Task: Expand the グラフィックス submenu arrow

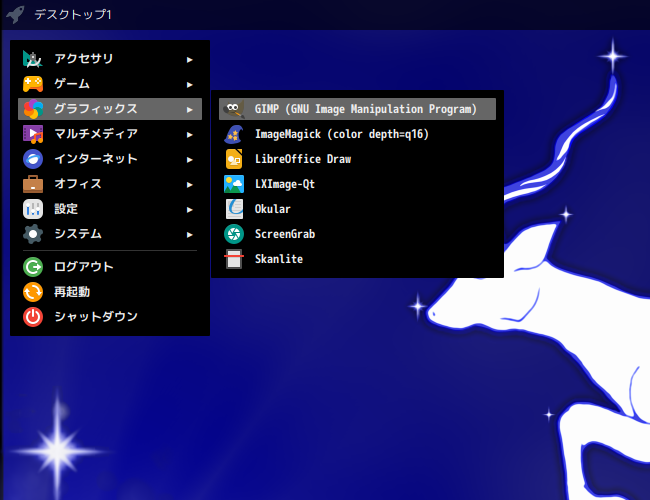Action: click(x=189, y=109)
